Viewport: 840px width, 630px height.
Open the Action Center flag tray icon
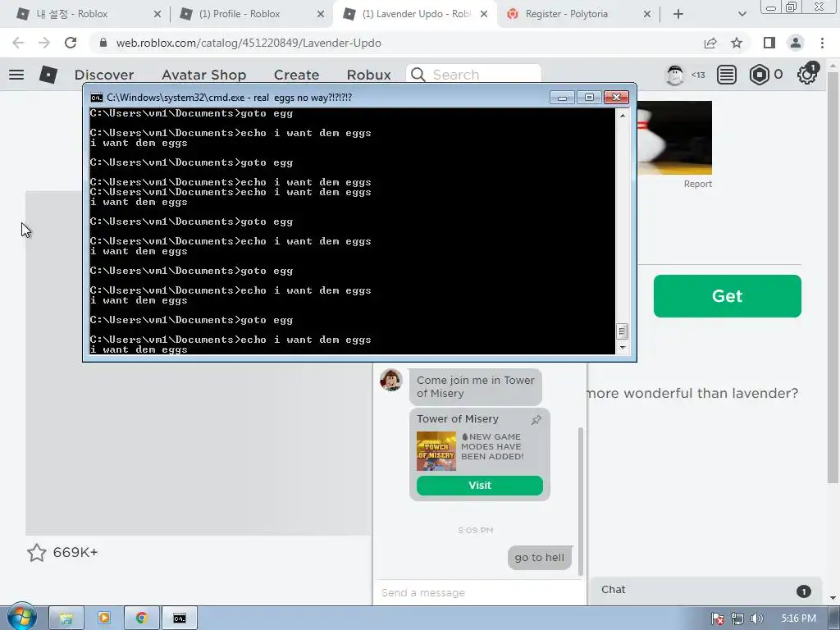pyautogui.click(x=718, y=619)
